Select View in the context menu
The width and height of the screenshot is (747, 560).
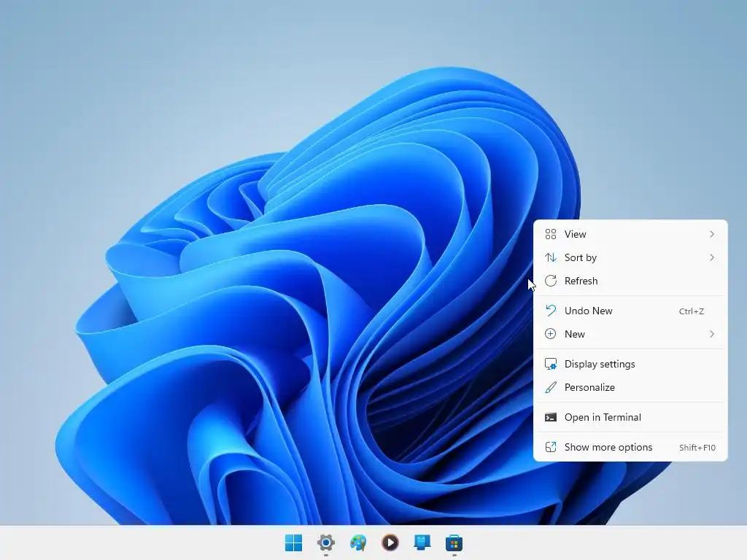[630, 234]
